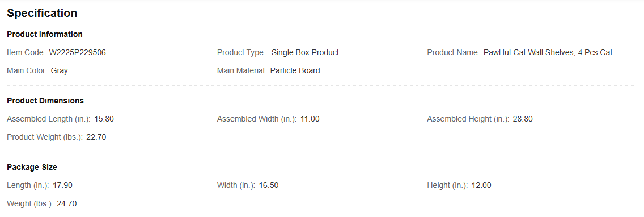
Task: Click the Item Code label
Action: (26, 53)
